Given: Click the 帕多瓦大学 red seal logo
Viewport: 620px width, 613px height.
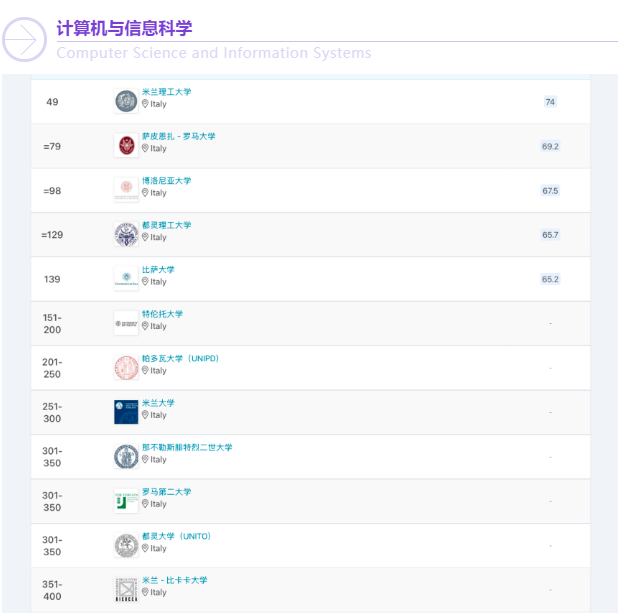Looking at the screenshot, I should pyautogui.click(x=126, y=368).
